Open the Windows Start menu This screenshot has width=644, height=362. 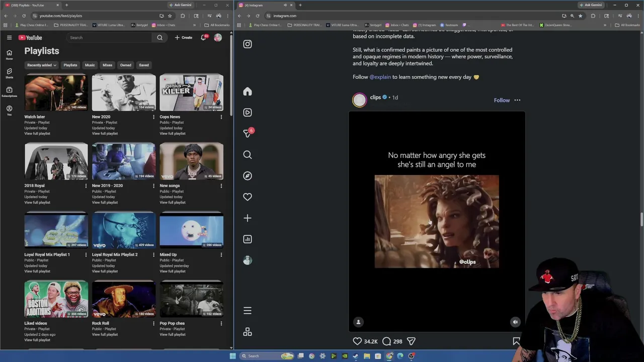(x=232, y=356)
